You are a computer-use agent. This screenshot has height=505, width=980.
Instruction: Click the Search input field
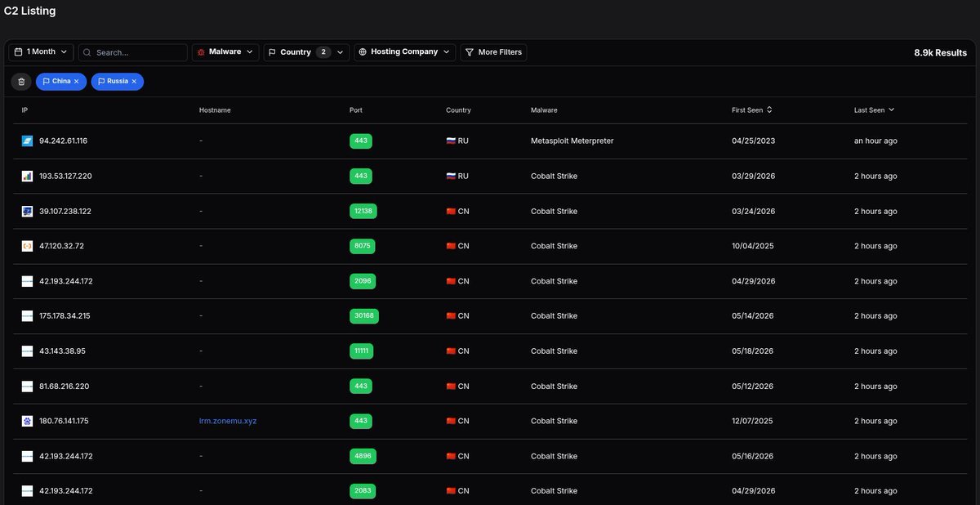pos(133,52)
